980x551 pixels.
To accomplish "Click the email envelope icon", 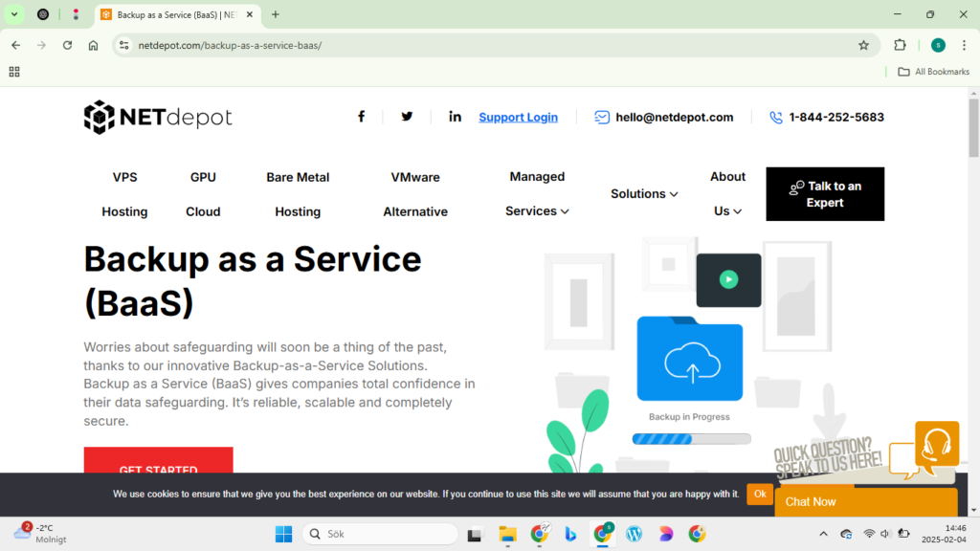I will pyautogui.click(x=602, y=118).
